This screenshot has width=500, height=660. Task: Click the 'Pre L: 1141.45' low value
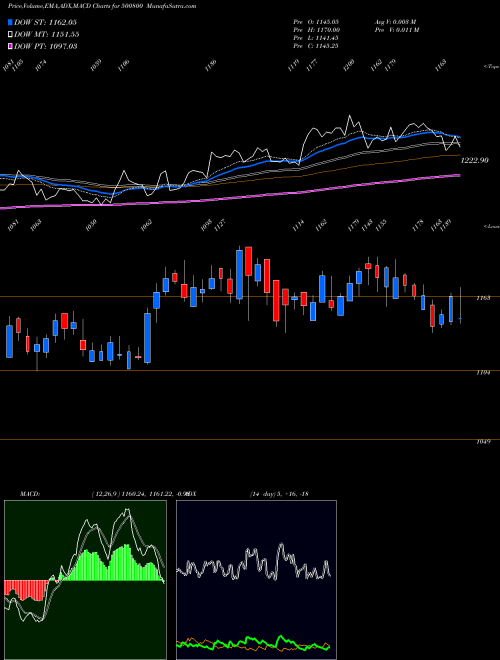[x=316, y=38]
